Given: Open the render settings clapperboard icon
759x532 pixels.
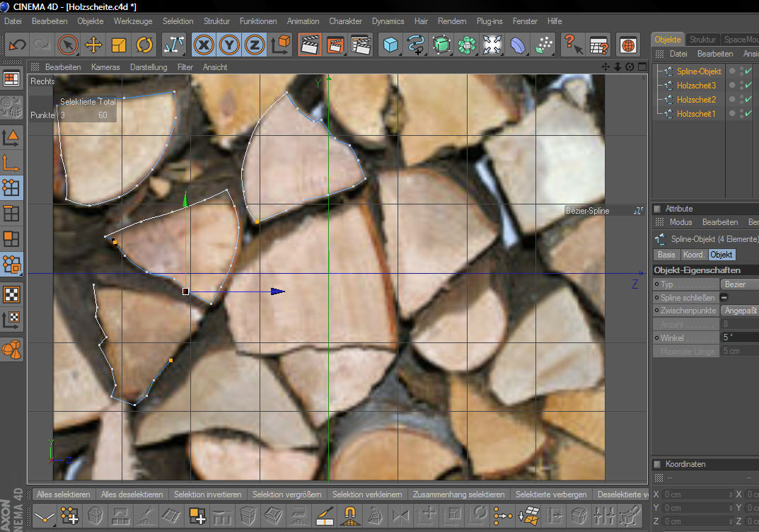Looking at the screenshot, I should tap(361, 45).
